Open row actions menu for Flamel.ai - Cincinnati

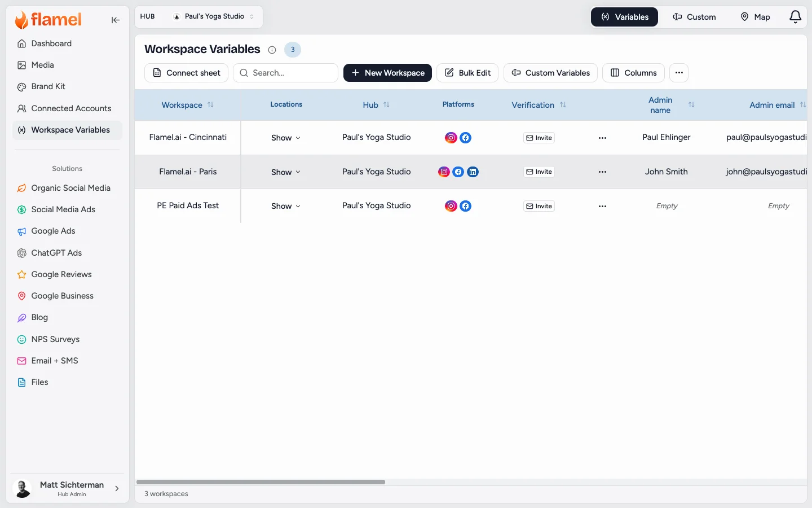pos(602,138)
